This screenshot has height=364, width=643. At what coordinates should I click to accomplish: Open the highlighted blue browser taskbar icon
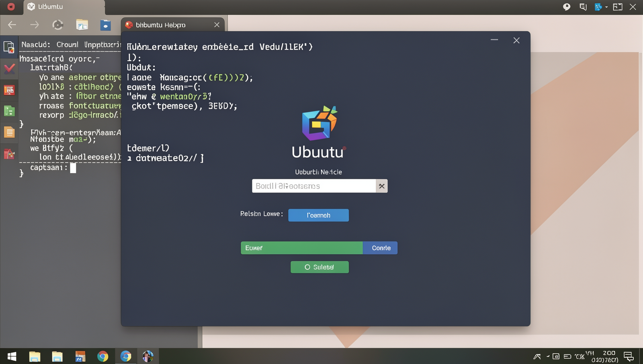pyautogui.click(x=126, y=356)
